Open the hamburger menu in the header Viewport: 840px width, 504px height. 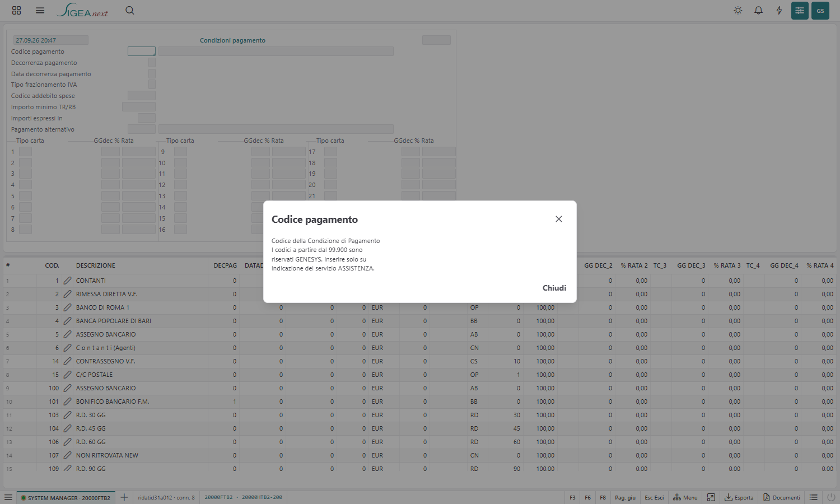[x=40, y=10]
